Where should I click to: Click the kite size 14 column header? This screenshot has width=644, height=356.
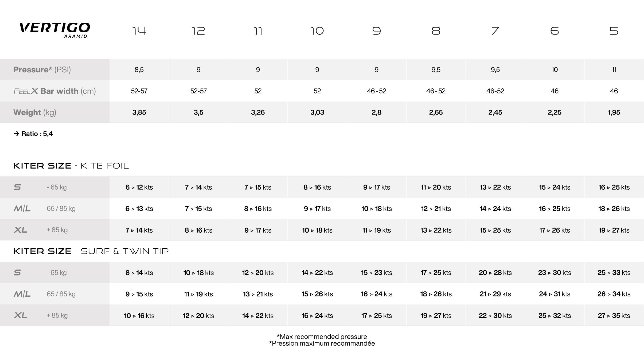pyautogui.click(x=139, y=31)
